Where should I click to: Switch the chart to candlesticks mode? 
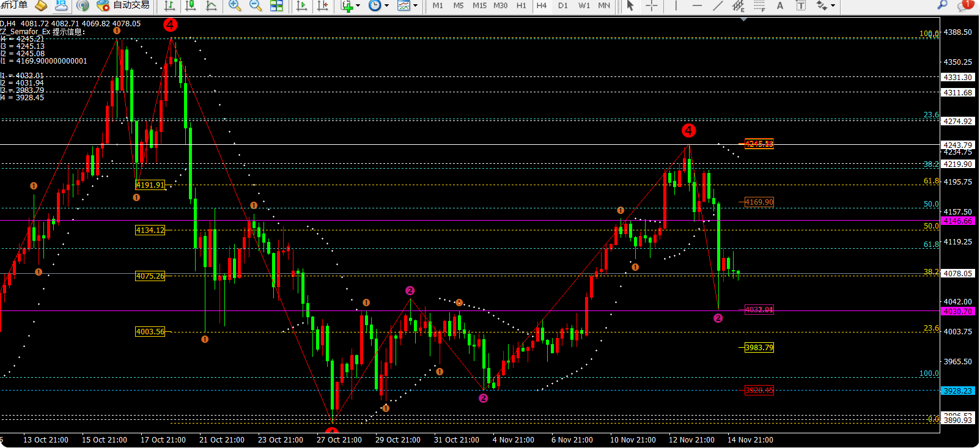[x=191, y=6]
